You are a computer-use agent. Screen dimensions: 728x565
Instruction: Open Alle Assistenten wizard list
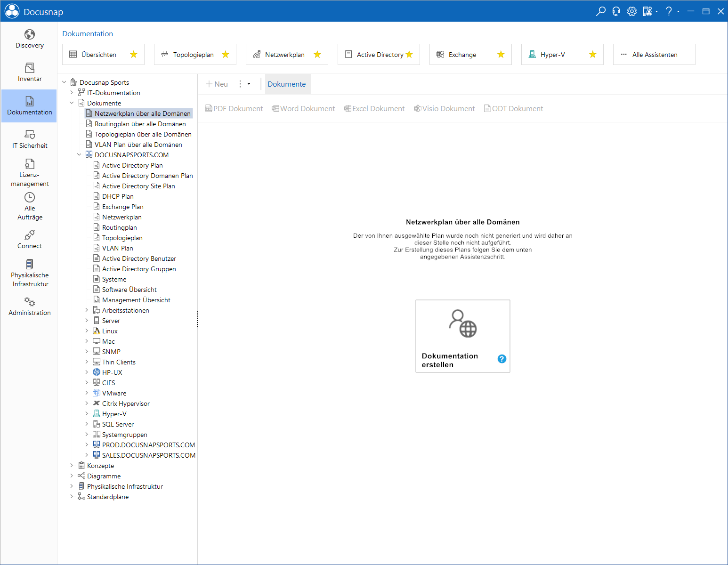(x=654, y=55)
